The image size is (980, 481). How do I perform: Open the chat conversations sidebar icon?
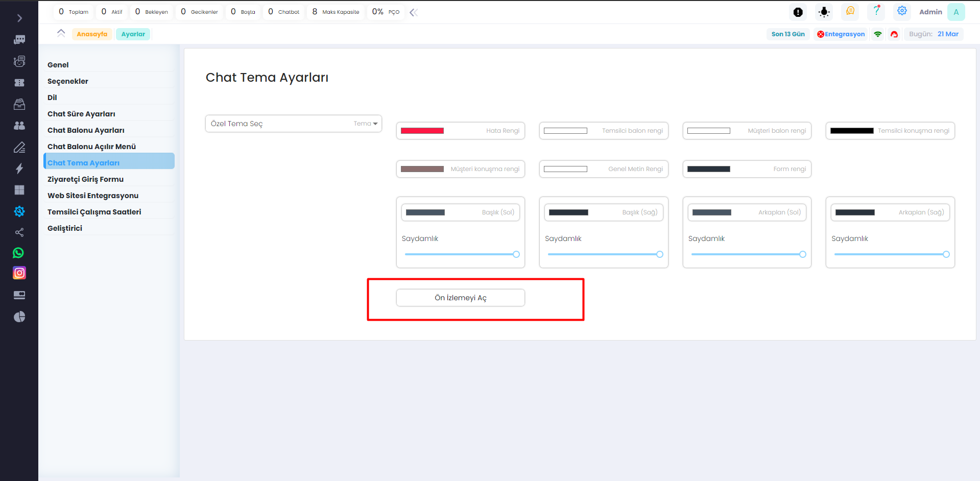pos(19,40)
